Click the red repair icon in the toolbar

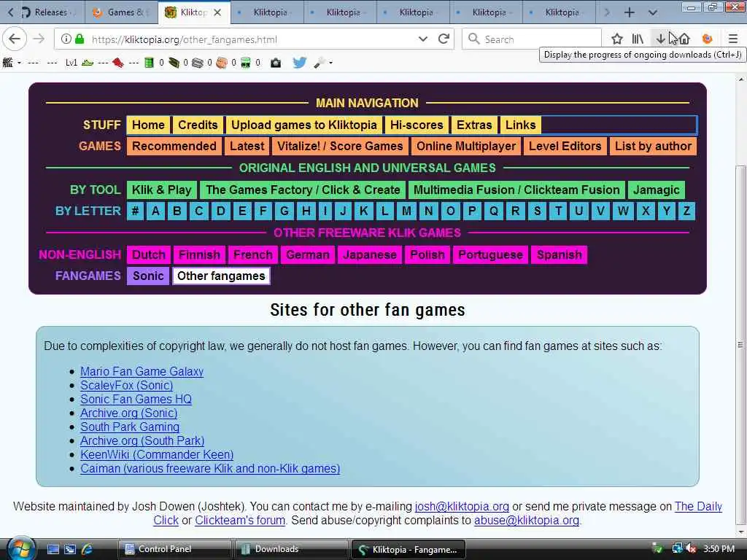(x=118, y=63)
